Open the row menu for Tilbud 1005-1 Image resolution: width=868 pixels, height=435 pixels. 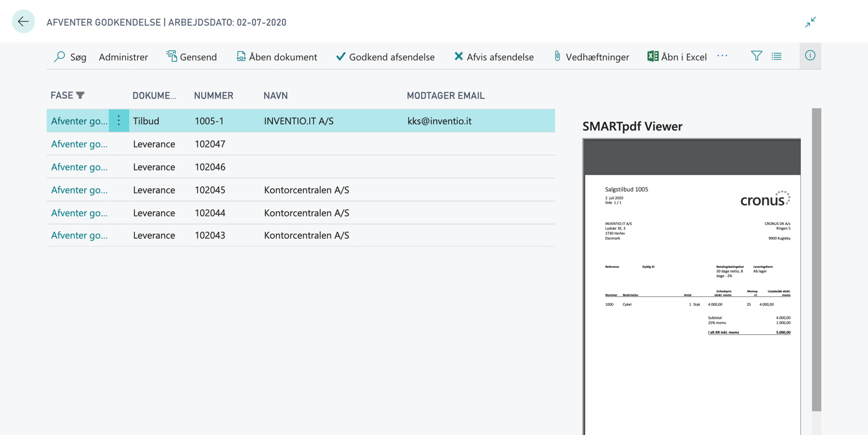coord(119,121)
